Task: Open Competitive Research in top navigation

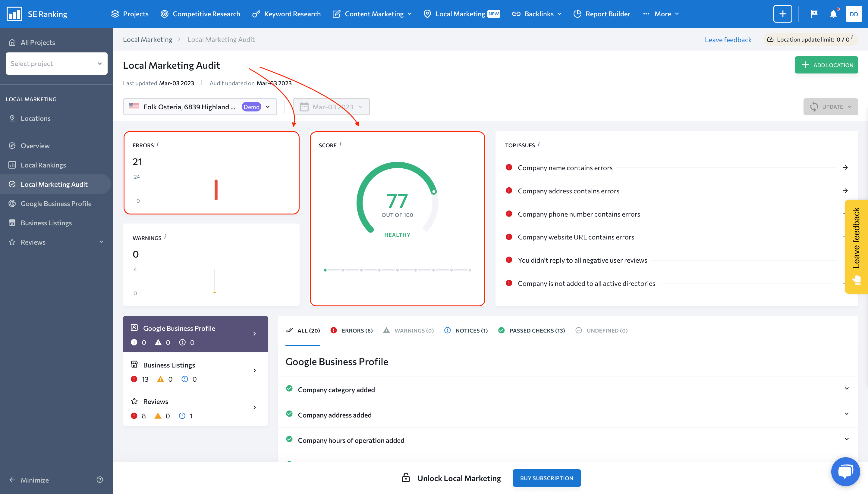Action: (200, 14)
